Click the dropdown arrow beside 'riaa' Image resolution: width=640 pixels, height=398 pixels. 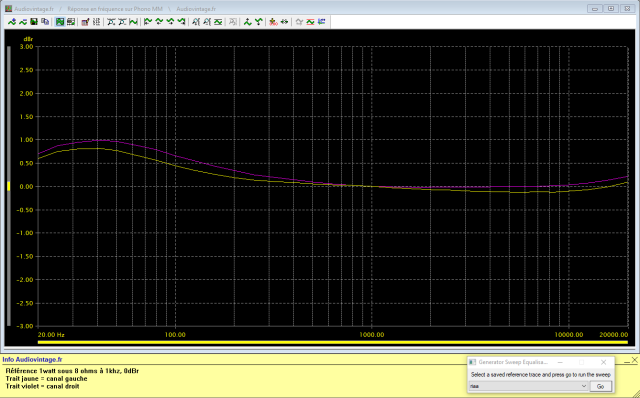click(584, 386)
